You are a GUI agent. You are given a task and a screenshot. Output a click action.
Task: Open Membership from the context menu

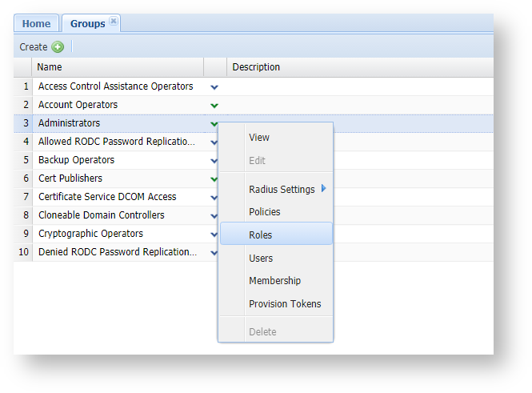pyautogui.click(x=274, y=281)
